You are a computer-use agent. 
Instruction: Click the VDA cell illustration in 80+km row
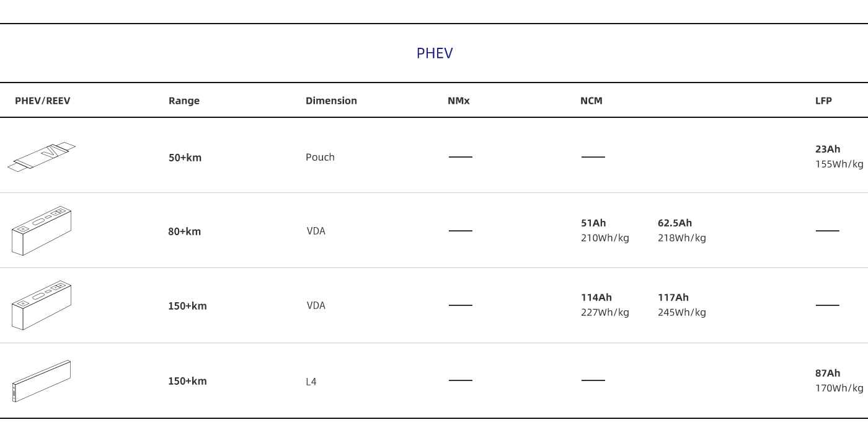[42, 231]
